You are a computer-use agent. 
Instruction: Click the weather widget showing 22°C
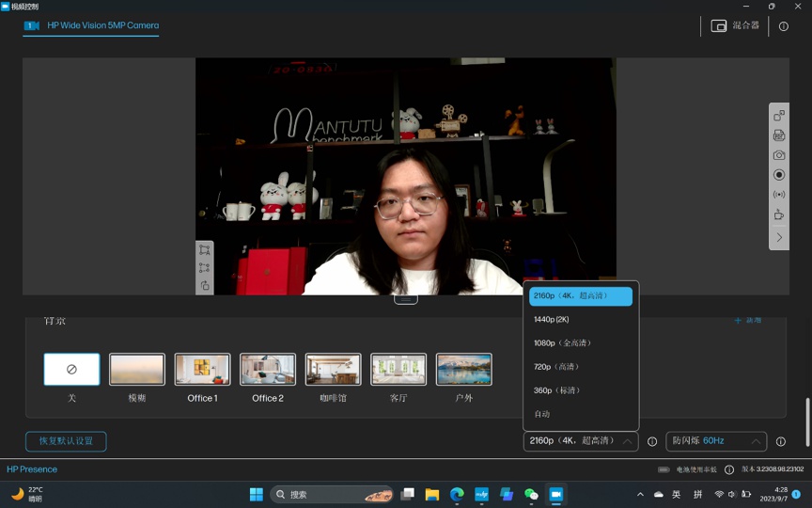coord(27,494)
